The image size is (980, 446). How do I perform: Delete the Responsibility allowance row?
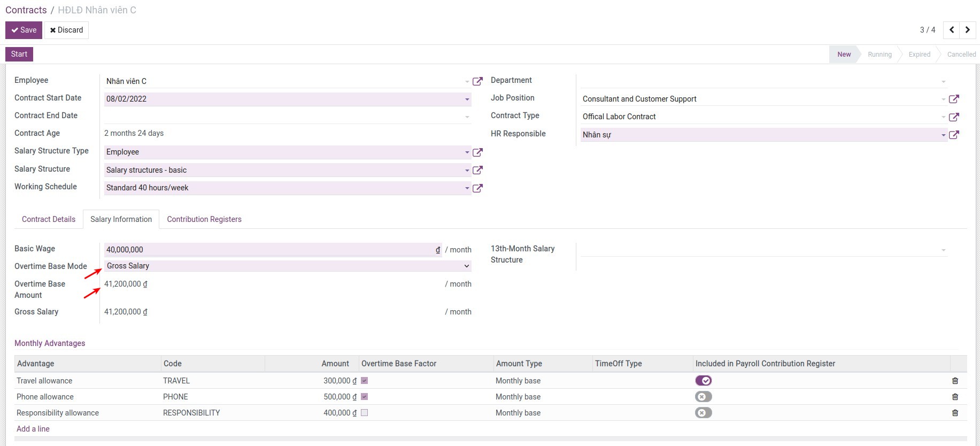pyautogui.click(x=955, y=413)
